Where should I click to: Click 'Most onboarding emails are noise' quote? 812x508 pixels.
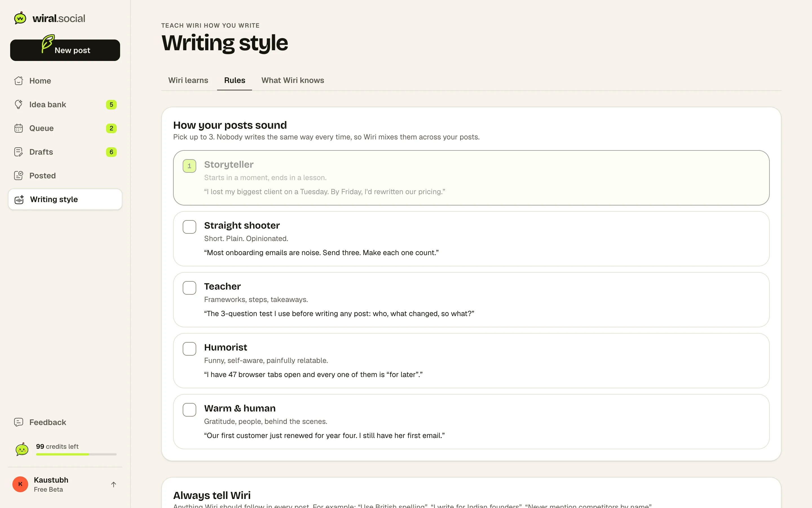pos(321,253)
